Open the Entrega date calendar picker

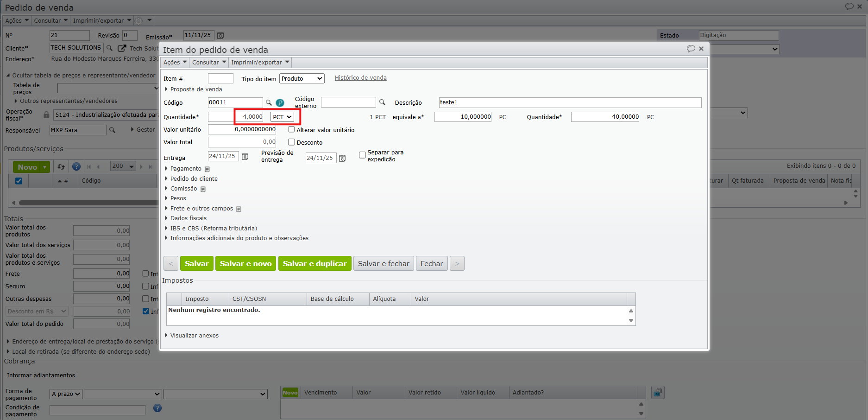pos(245,157)
